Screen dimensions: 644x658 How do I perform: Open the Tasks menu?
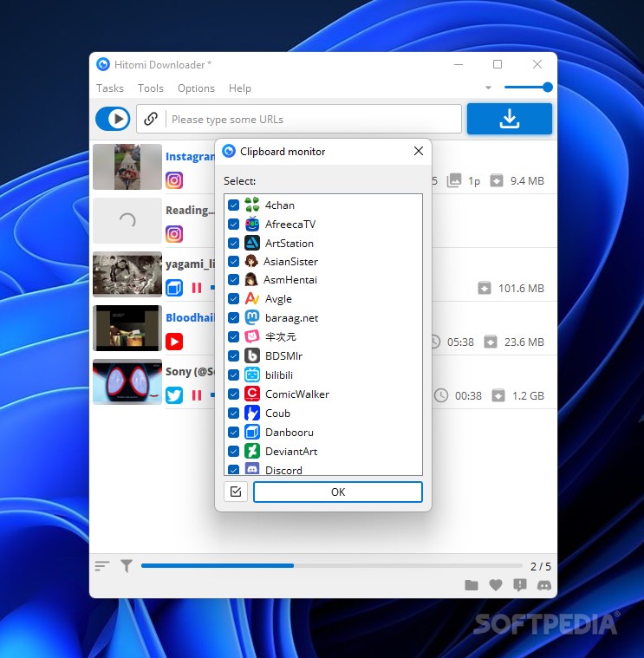tap(110, 88)
